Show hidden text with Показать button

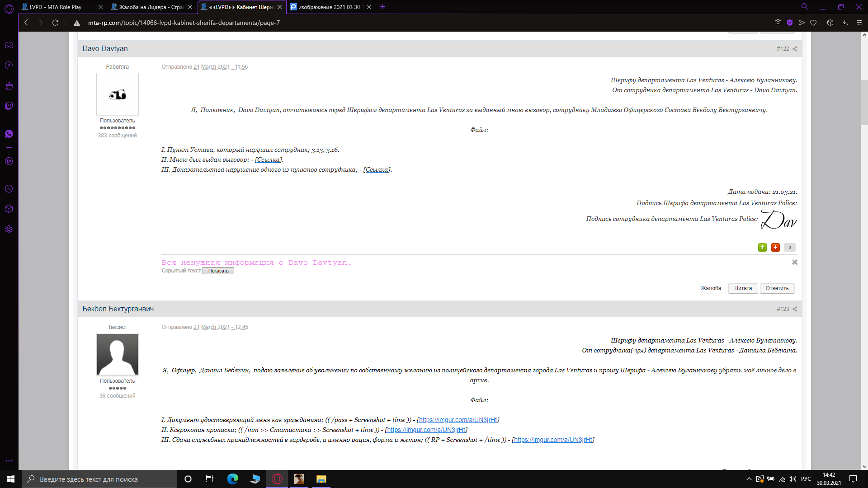tap(218, 271)
